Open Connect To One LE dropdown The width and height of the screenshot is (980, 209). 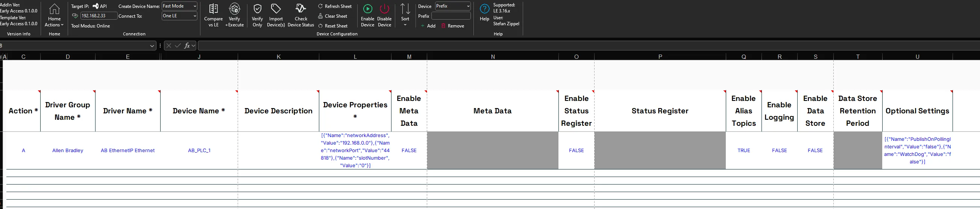coord(179,16)
